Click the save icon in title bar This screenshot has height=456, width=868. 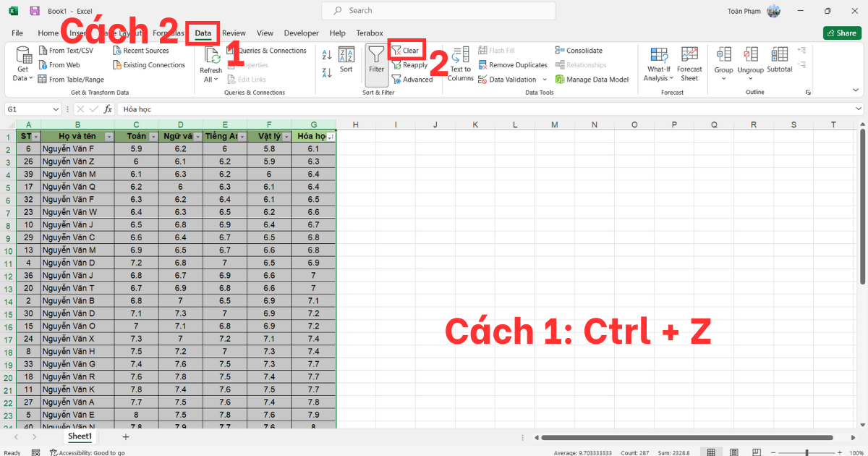[x=35, y=11]
